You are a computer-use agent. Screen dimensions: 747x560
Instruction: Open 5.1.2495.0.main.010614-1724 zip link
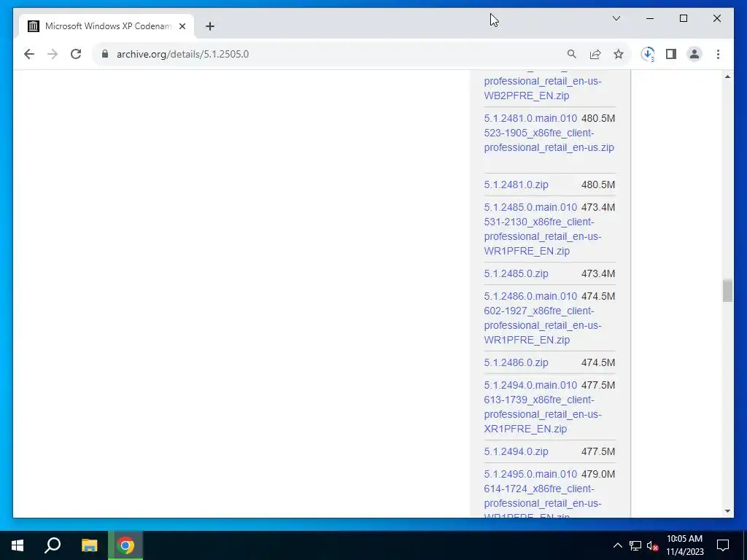543,495
